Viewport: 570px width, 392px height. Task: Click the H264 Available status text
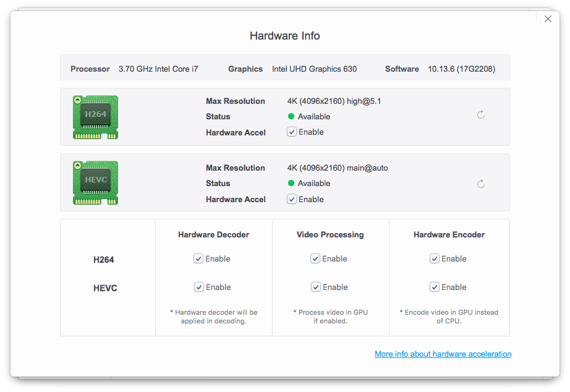(313, 116)
